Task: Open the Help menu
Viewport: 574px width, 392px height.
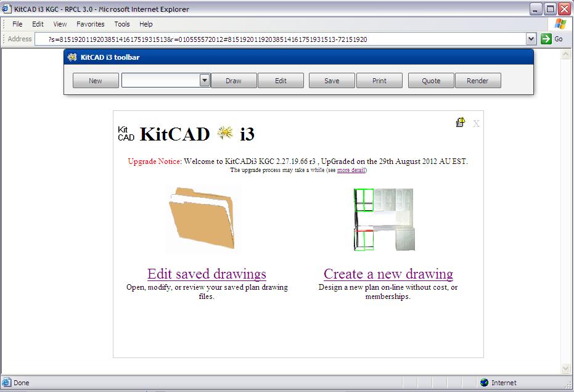Action: tap(146, 24)
